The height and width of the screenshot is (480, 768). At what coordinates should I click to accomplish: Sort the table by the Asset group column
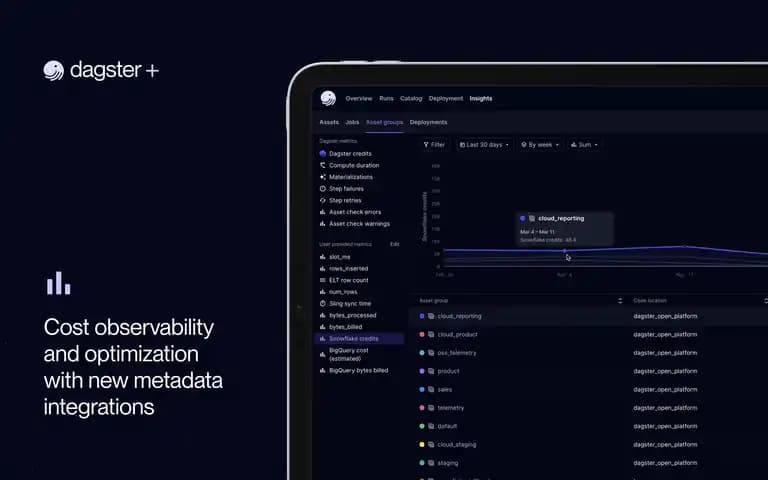click(x=620, y=301)
